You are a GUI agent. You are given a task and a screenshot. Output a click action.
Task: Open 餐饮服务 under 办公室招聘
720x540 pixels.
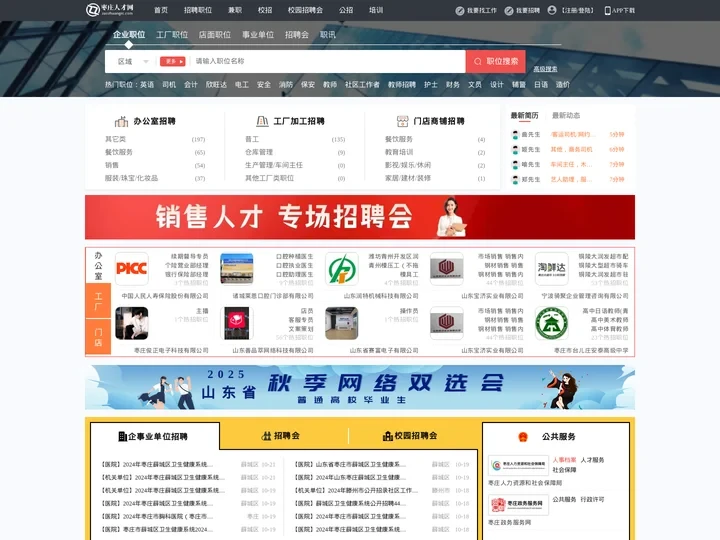click(118, 152)
